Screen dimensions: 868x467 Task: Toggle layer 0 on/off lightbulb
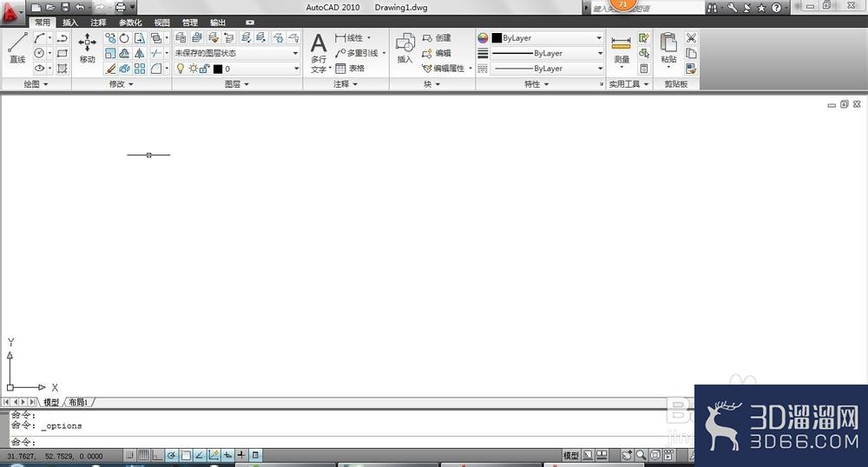[180, 69]
